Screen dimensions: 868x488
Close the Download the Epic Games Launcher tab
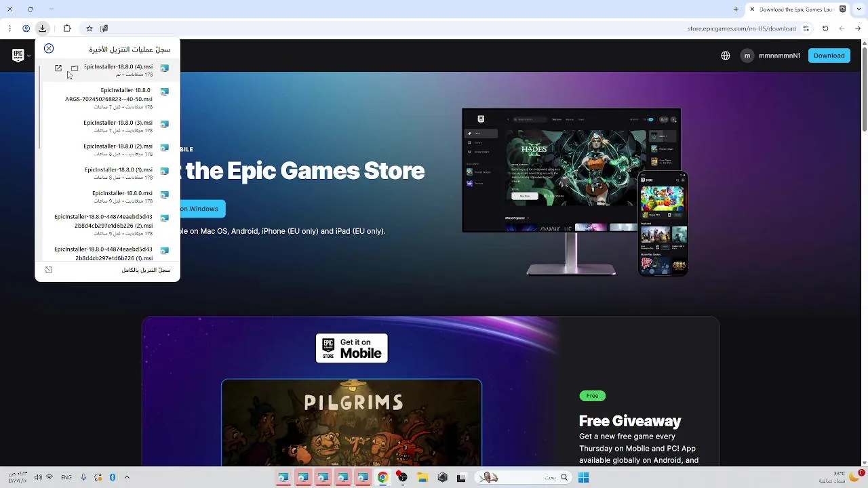[752, 9]
